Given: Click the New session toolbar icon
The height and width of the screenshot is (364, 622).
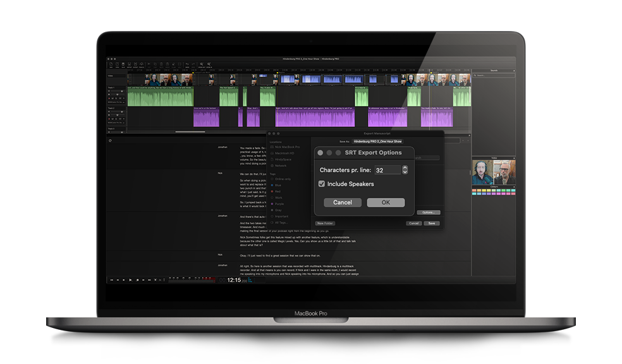Looking at the screenshot, I should tap(111, 64).
